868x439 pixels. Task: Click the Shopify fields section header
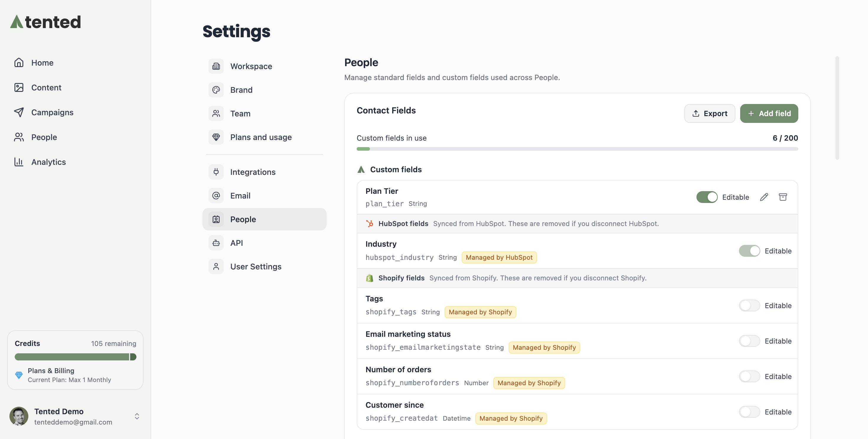click(577, 278)
